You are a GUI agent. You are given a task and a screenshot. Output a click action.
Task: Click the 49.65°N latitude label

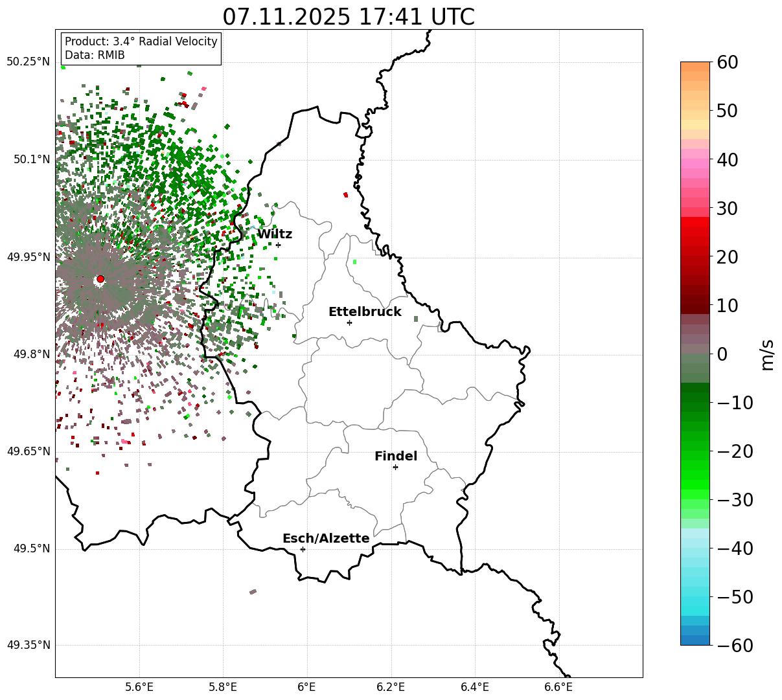28,451
